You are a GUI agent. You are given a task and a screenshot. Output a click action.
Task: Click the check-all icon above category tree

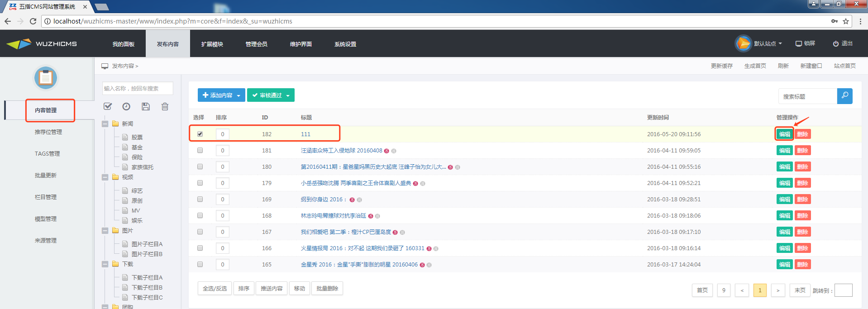(x=108, y=106)
